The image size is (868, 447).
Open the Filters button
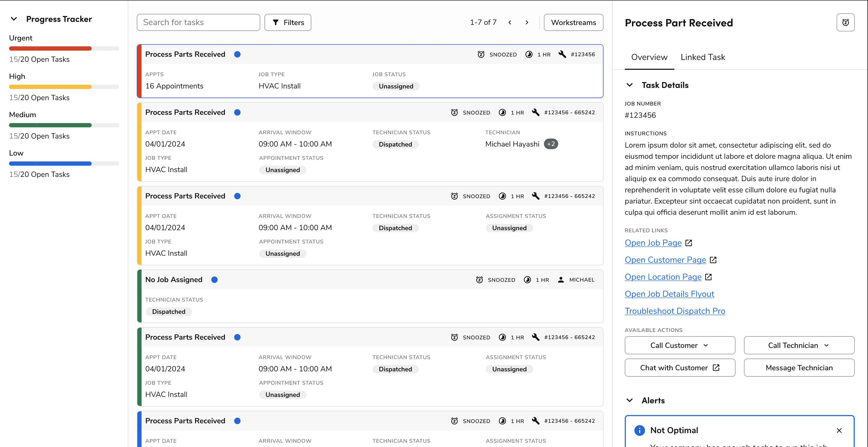tap(288, 23)
